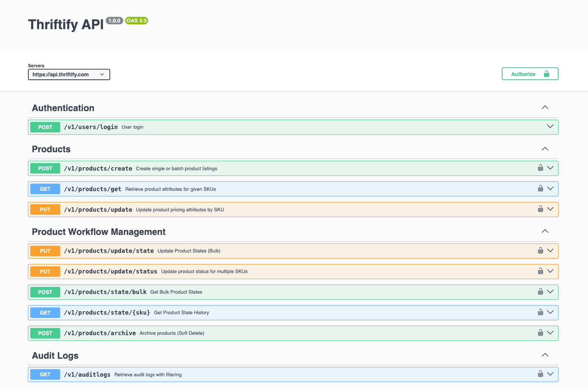This screenshot has width=588, height=389.
Task: Click PUT badge for /v1/products/update/state
Action: point(45,251)
